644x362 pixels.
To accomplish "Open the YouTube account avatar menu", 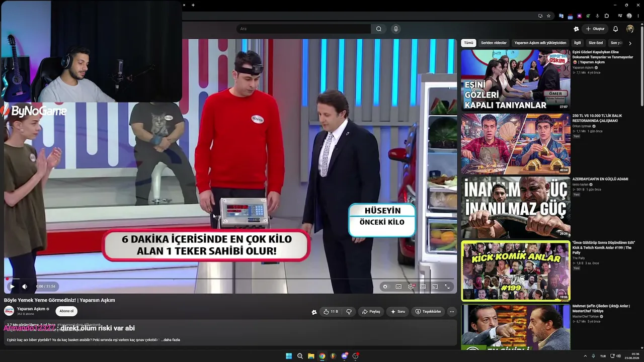I will click(630, 29).
